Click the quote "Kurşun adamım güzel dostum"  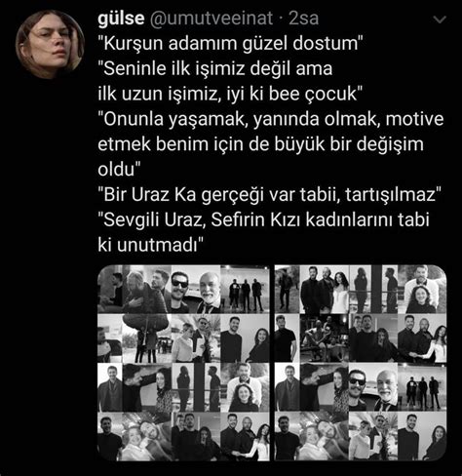(x=230, y=43)
